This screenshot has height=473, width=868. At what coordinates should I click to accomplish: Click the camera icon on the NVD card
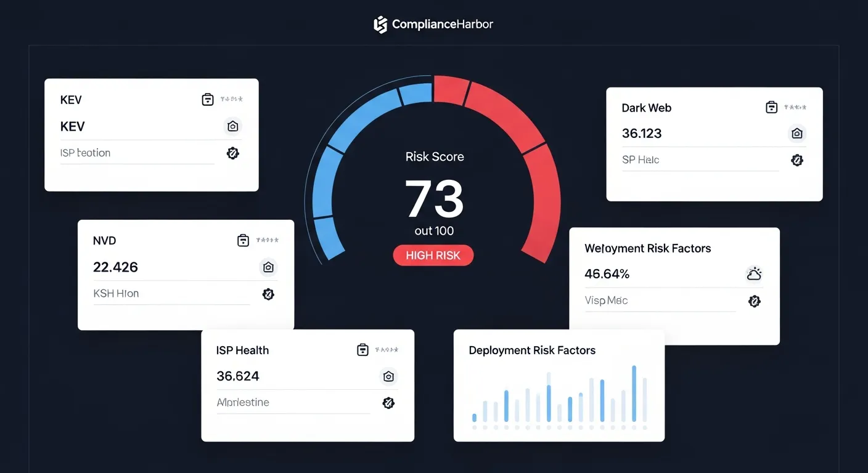pyautogui.click(x=268, y=267)
